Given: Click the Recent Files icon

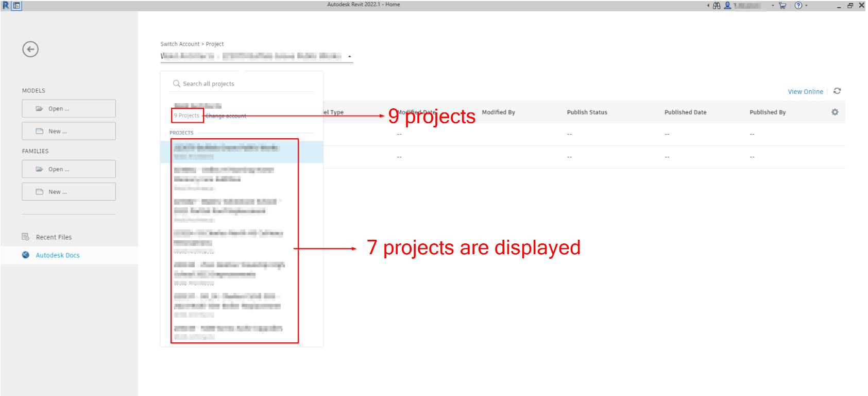Looking at the screenshot, I should point(25,237).
